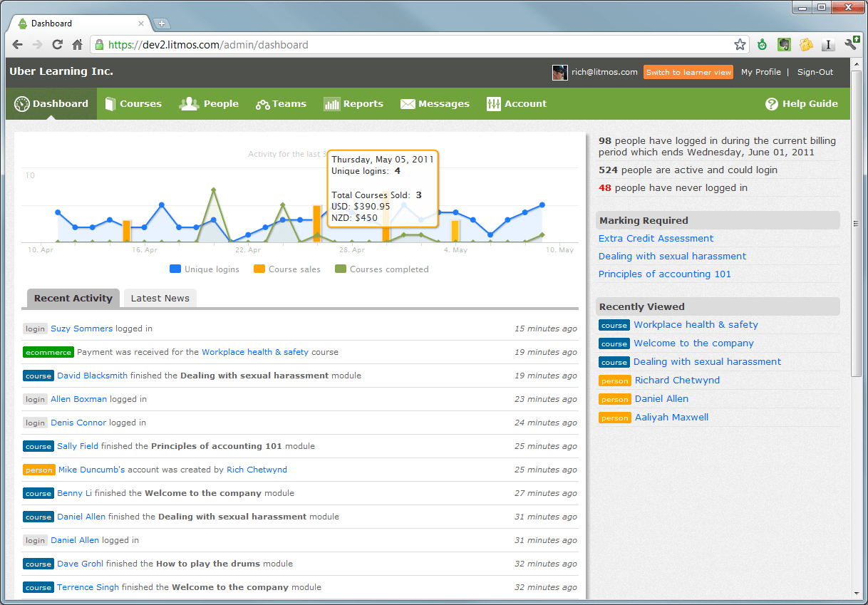Select the Recent Activity tab
Viewport: 868px width, 605px height.
73,299
